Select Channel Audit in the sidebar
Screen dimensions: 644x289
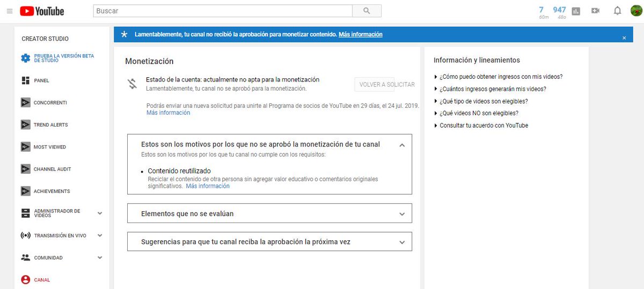tap(53, 169)
